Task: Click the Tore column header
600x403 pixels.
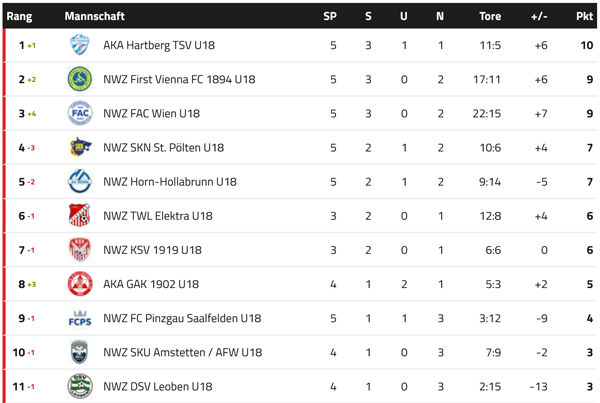Action: pos(490,16)
